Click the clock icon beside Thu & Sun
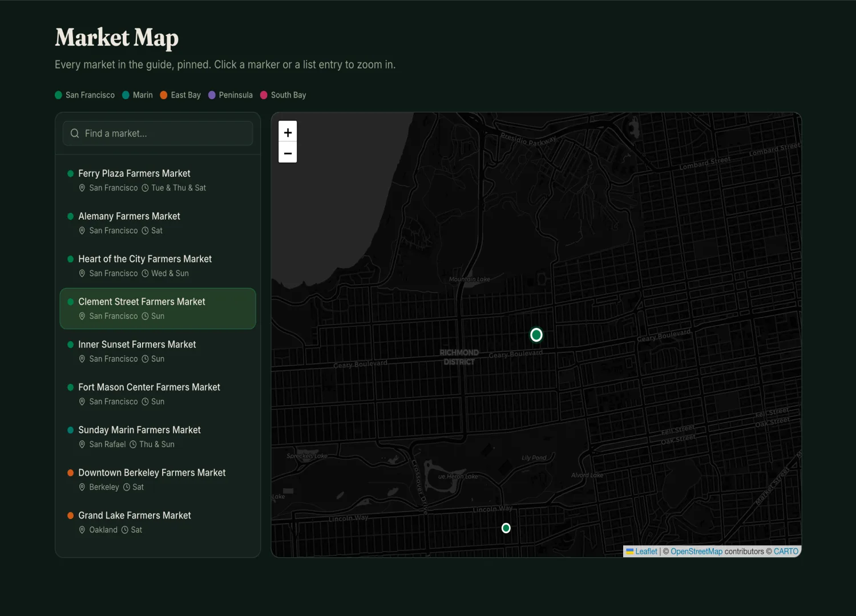 (133, 444)
